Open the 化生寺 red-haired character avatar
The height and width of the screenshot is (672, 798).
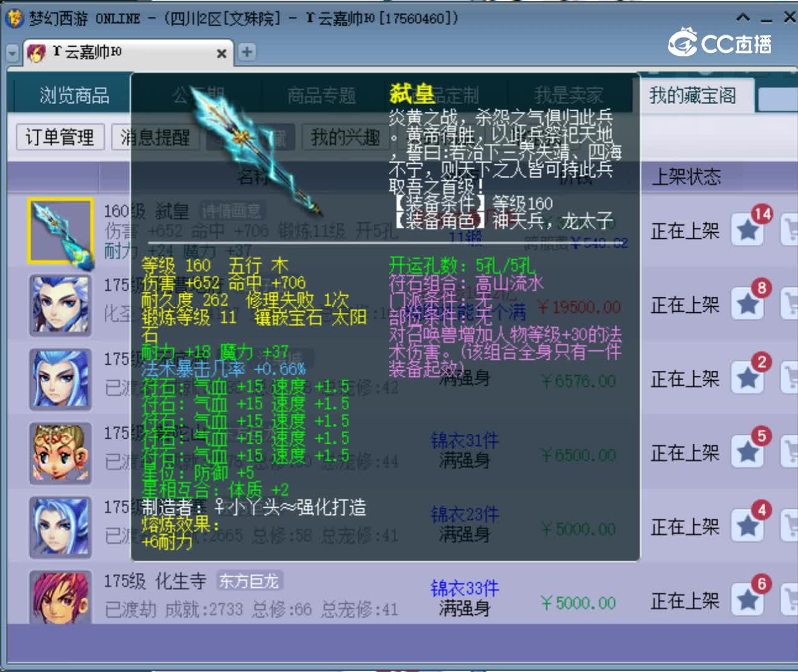pos(60,597)
